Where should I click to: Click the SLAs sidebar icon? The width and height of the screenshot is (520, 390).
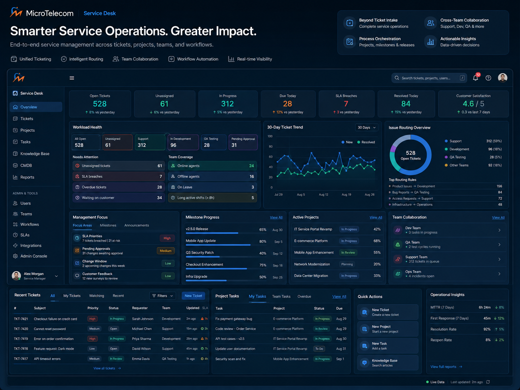click(15, 235)
